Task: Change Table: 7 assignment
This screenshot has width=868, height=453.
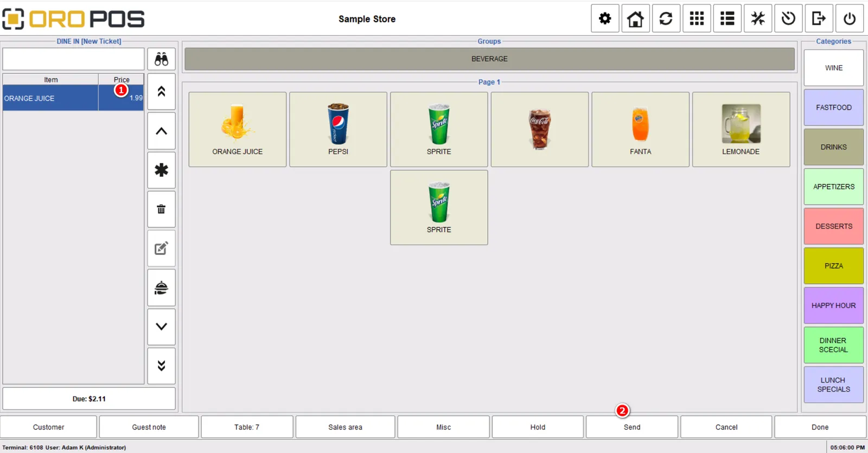Action: coord(247,427)
